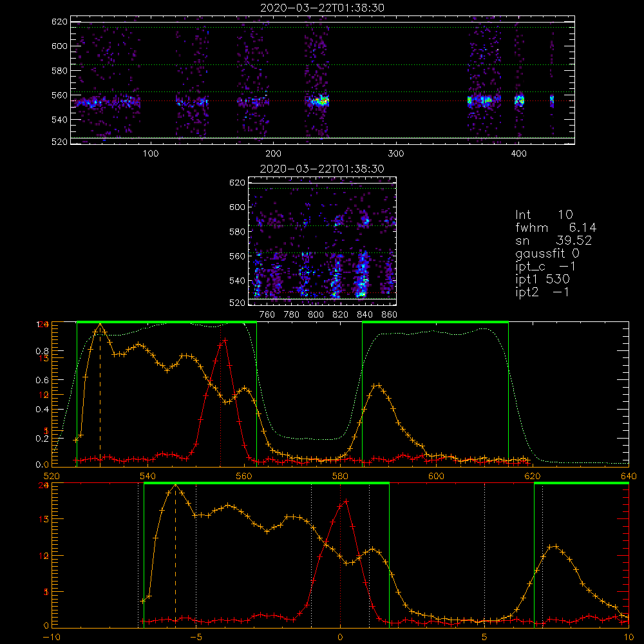Click x-axis label 600 of third plot
This screenshot has width=644, height=644.
[436, 476]
